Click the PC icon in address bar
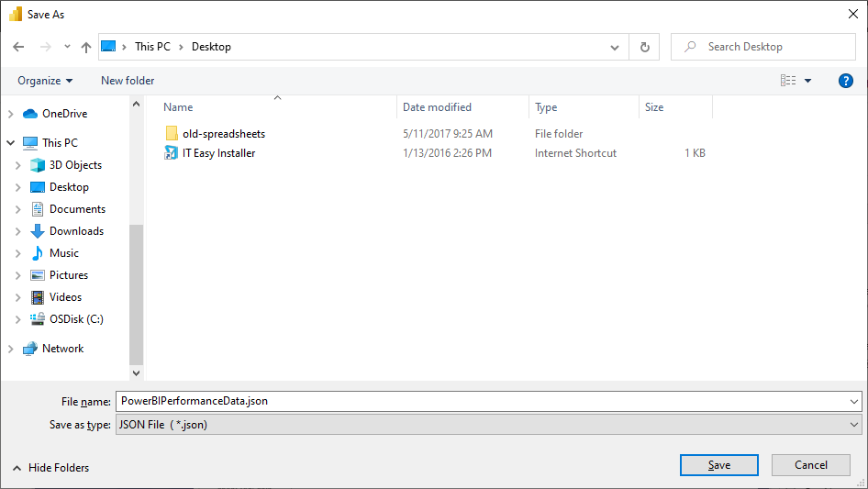Screen dimensions: 868x489 tap(108, 47)
